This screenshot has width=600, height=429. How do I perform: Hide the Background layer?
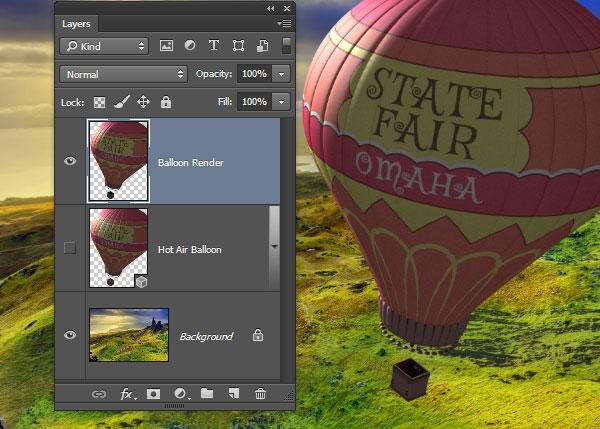click(70, 335)
